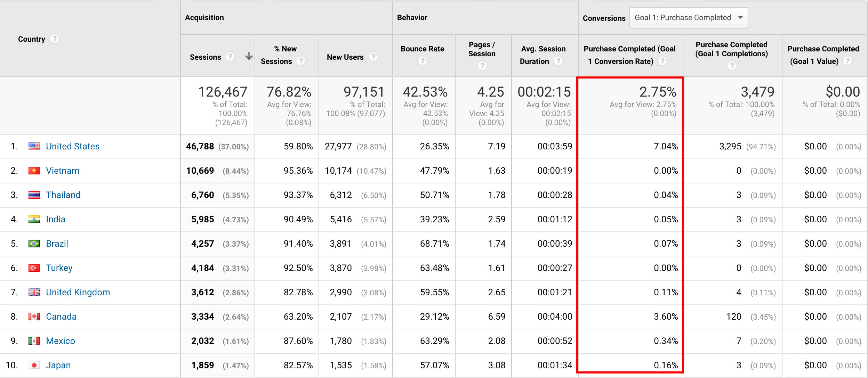Click Goal 1 Conversion Rate help icon
Image resolution: width=868 pixels, height=378 pixels.
662,61
